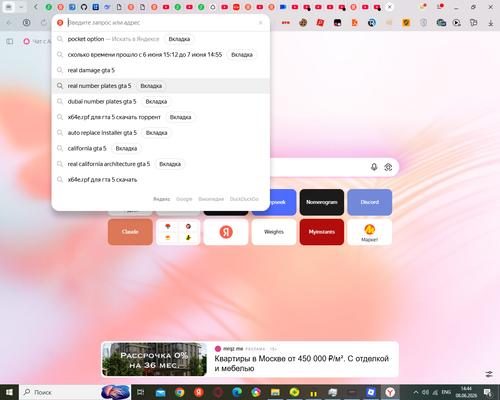The width and height of the screenshot is (500, 400).
Task: Open the GitHub tab in the tab strip
Action: point(84,7)
